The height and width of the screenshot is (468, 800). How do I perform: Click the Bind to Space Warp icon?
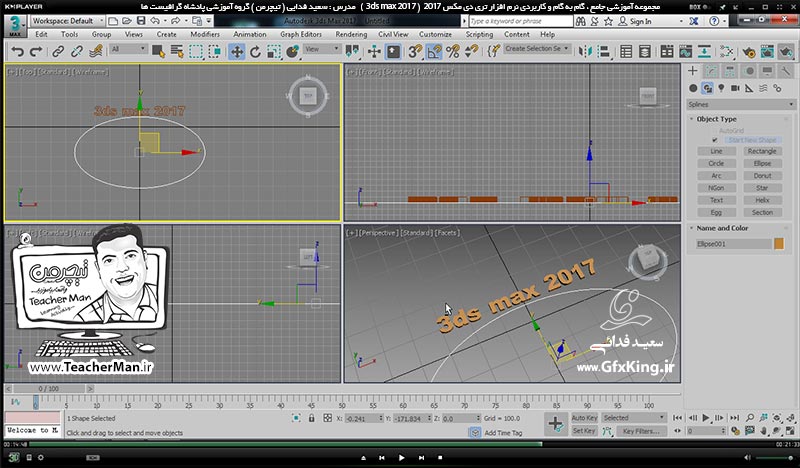[x=95, y=52]
